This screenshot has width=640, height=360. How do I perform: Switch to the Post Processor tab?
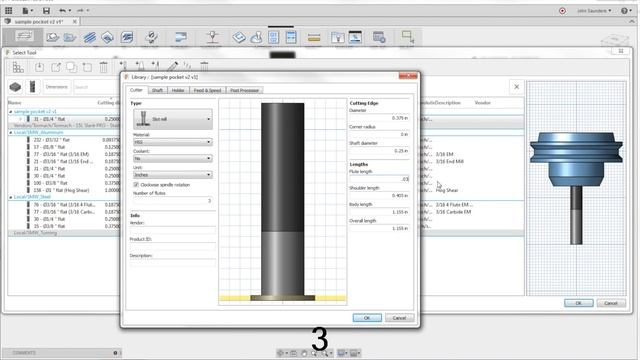click(244, 90)
